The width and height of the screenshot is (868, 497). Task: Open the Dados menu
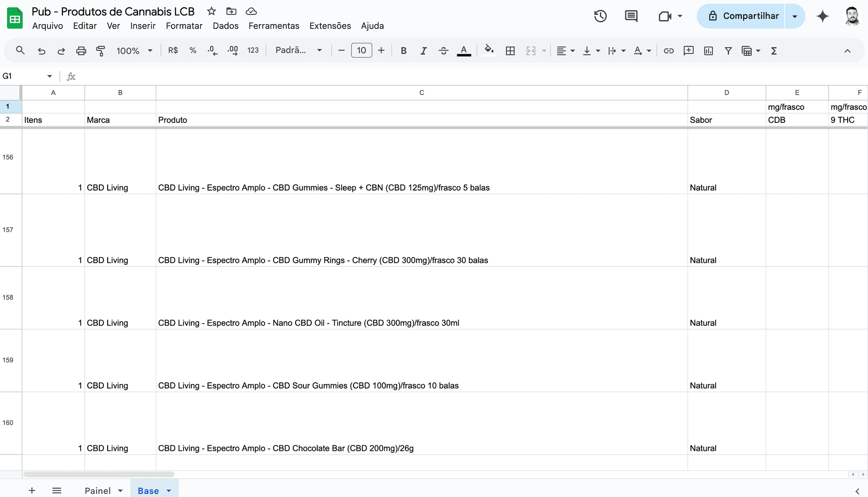click(x=225, y=26)
